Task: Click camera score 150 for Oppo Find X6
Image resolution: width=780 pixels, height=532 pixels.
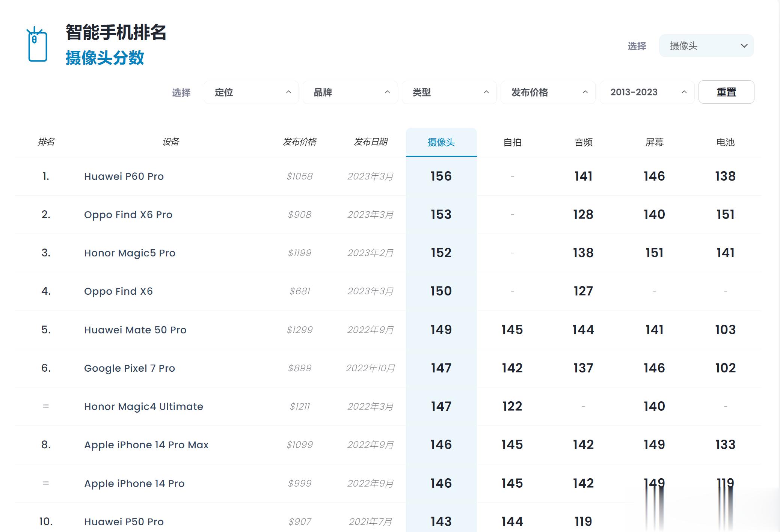Action: click(x=441, y=291)
